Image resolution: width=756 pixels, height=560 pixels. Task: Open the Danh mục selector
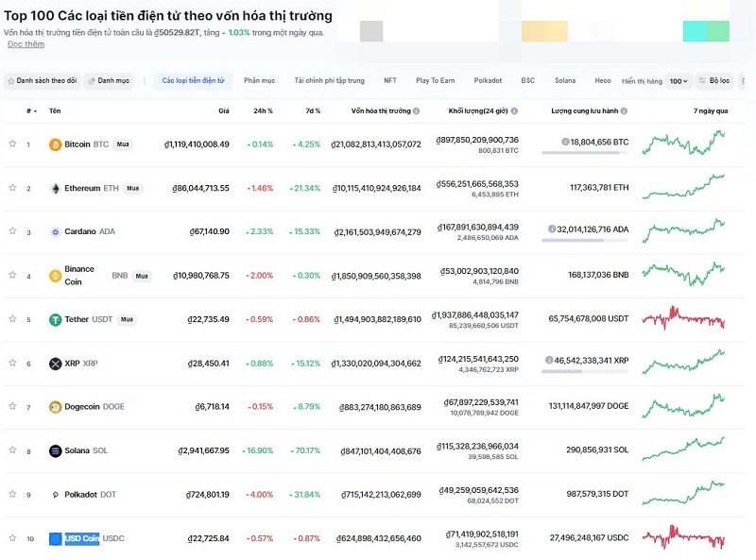(107, 81)
